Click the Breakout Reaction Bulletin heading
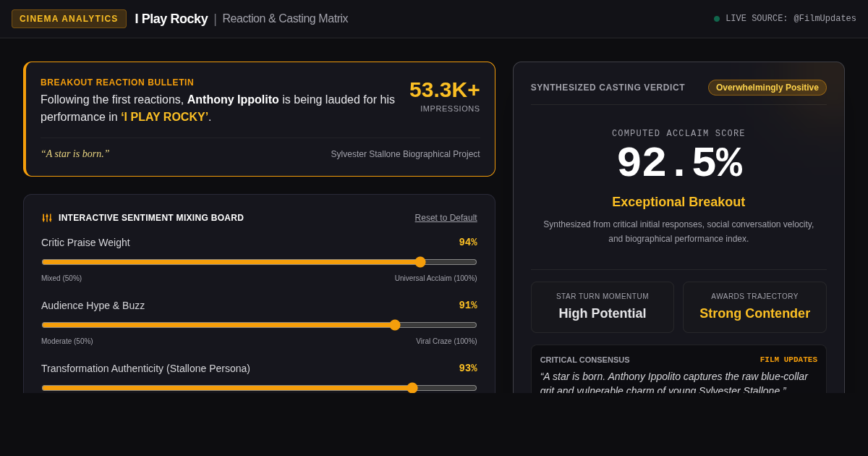Viewport: 868px width, 456px height. tap(117, 83)
